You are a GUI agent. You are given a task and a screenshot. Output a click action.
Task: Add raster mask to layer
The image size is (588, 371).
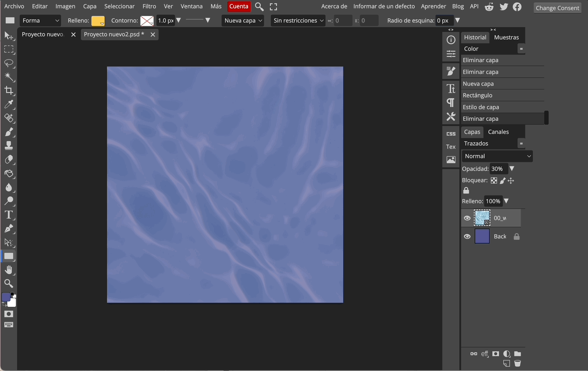coord(496,354)
